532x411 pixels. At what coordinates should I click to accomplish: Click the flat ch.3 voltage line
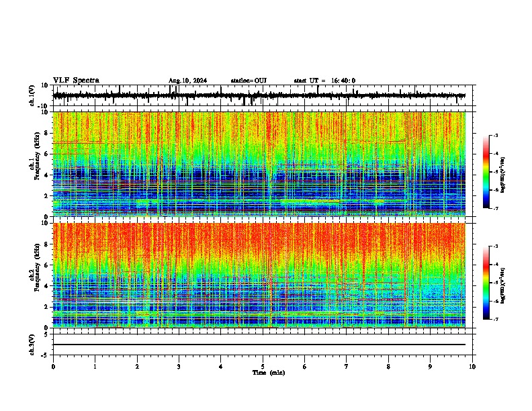point(259,345)
